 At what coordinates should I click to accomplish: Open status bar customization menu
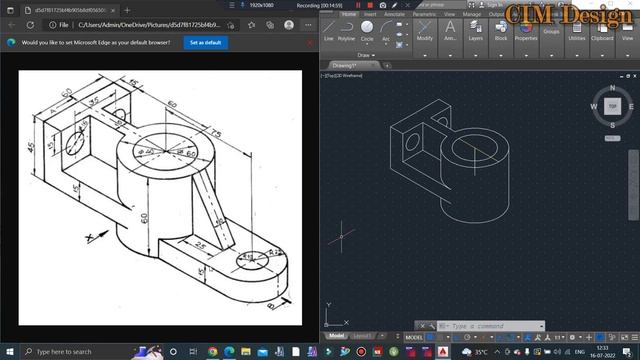[635, 337]
